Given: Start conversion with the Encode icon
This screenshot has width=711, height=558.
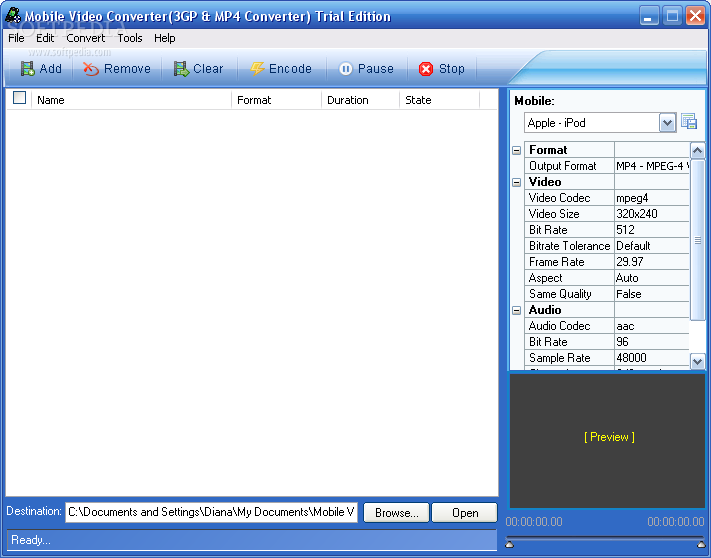Looking at the screenshot, I should [257, 69].
